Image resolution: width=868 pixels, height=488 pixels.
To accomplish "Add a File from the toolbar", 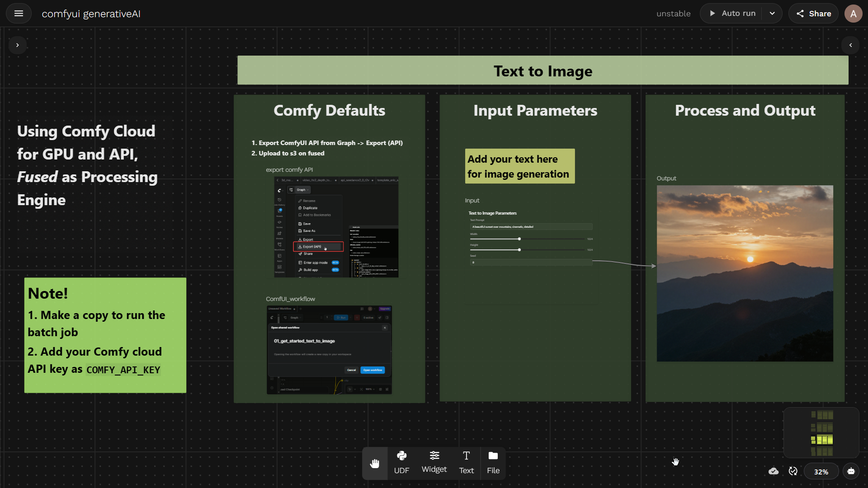I will (x=493, y=463).
